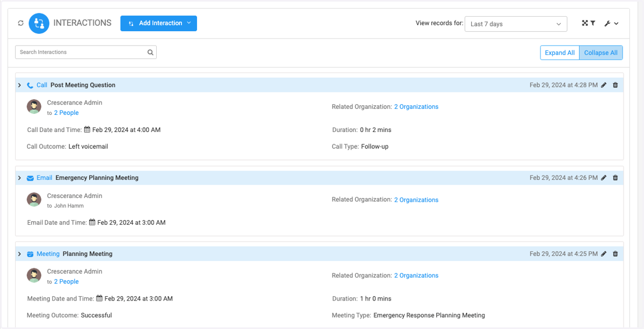Click timestamp Feb 29, 2024 at 4:25 PM
Screen dimensions: 644x329
[x=563, y=254]
